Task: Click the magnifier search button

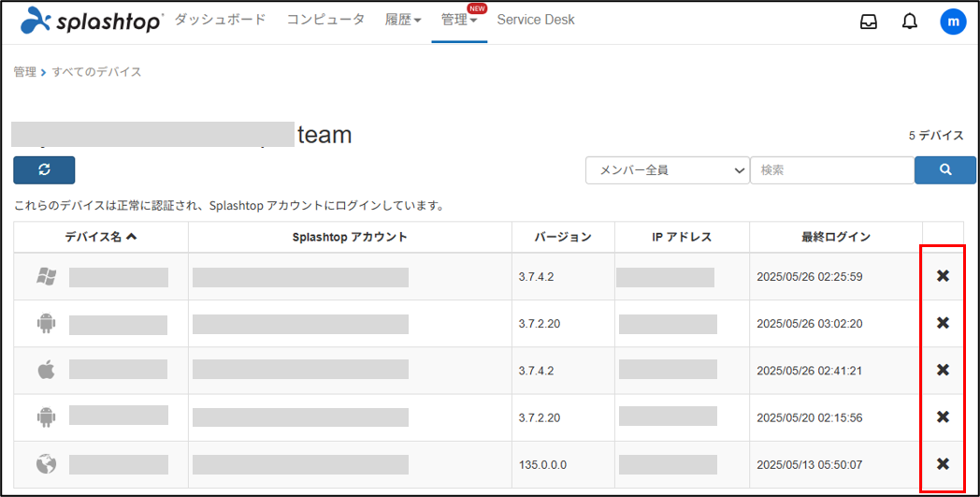Action: pos(944,169)
